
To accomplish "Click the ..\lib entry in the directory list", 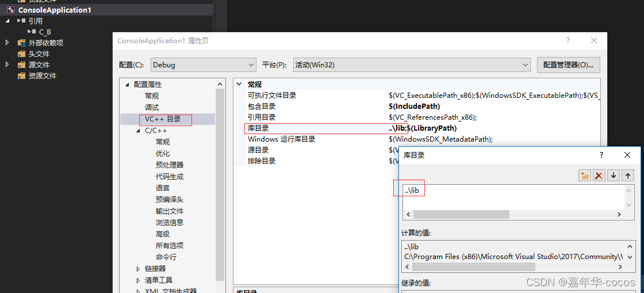I will click(x=412, y=191).
